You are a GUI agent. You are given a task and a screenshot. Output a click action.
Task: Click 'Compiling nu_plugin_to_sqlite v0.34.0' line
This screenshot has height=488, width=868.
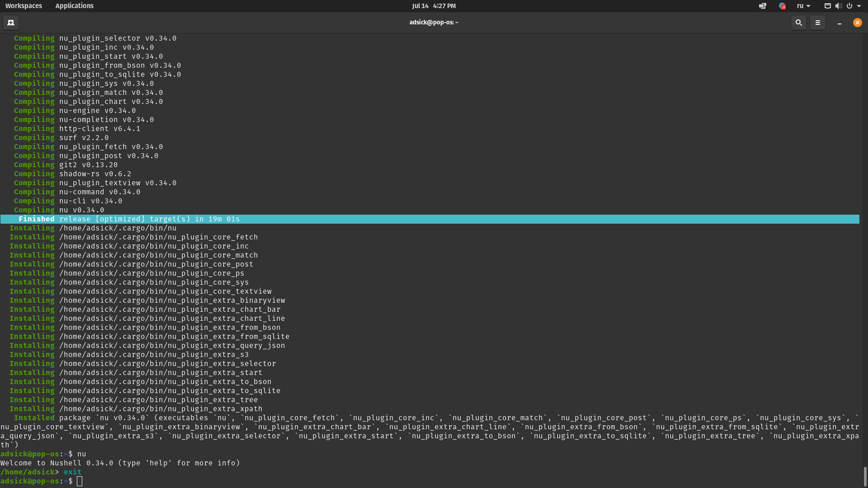point(97,75)
